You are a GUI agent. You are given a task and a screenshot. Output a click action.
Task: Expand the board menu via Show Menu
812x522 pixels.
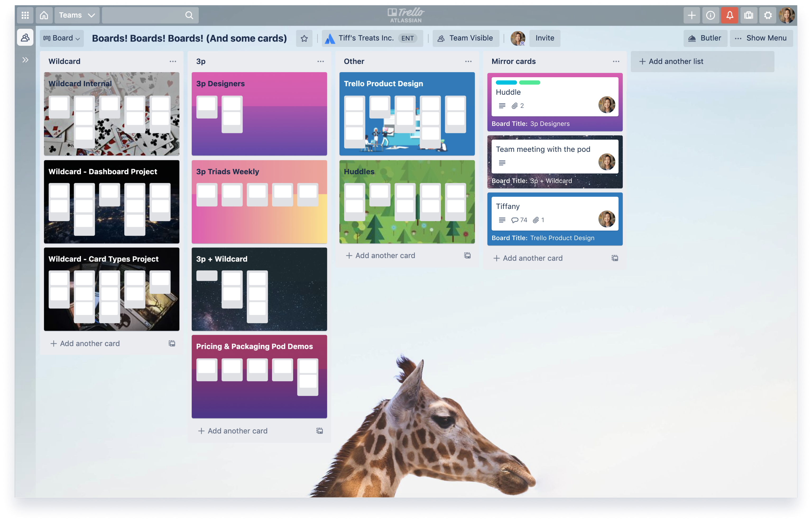[x=760, y=38]
